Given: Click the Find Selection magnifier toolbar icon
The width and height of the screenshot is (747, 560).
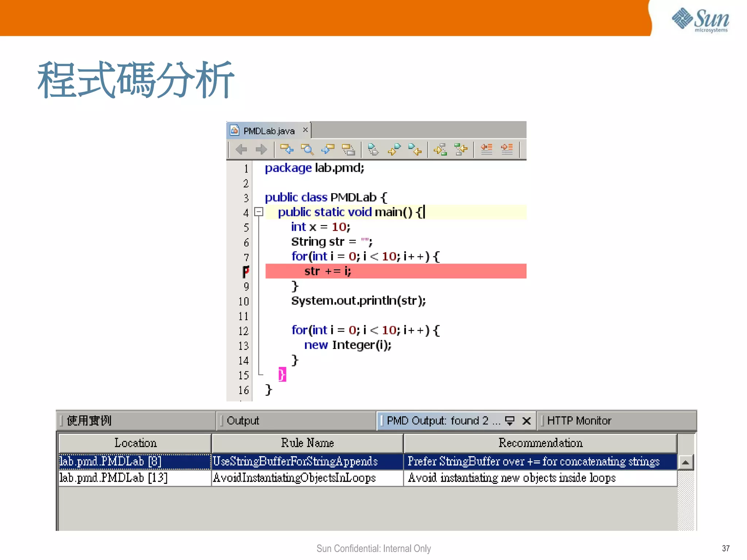Looking at the screenshot, I should 307,149.
